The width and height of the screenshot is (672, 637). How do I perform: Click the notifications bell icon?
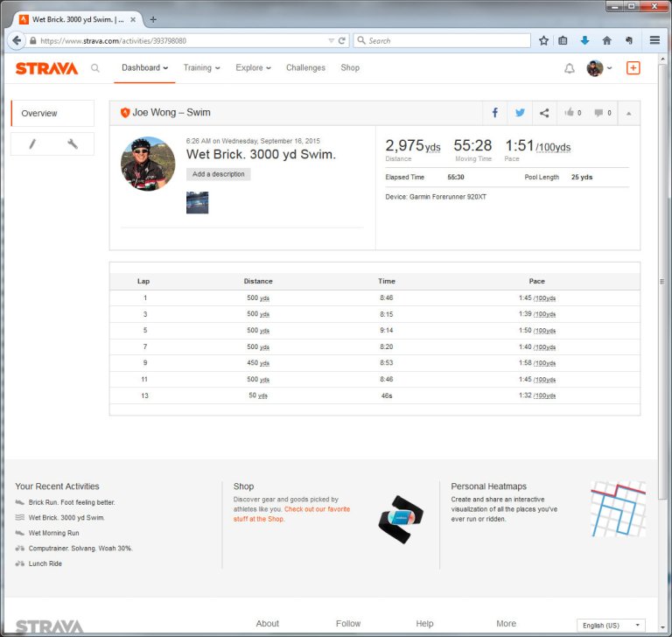570,68
